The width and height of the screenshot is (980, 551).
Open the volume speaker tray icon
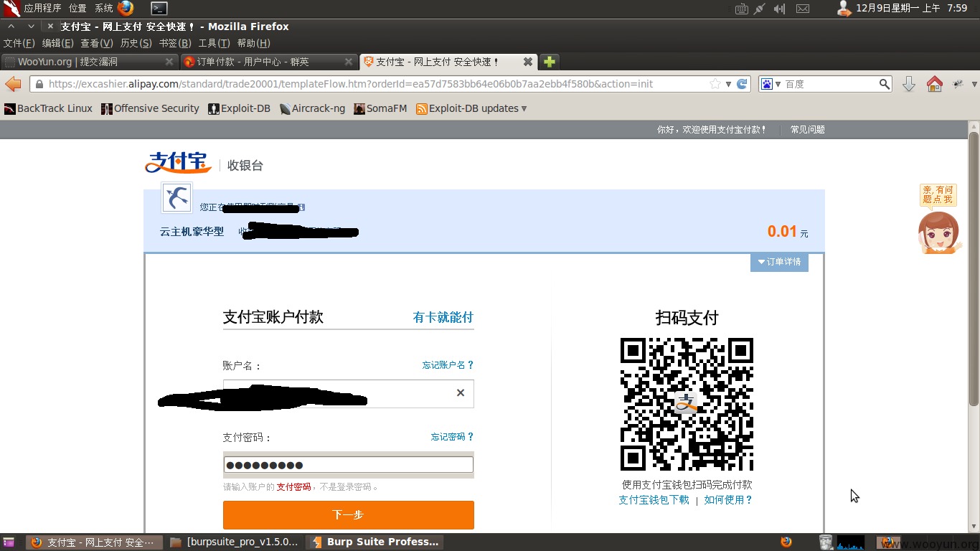pyautogui.click(x=781, y=9)
